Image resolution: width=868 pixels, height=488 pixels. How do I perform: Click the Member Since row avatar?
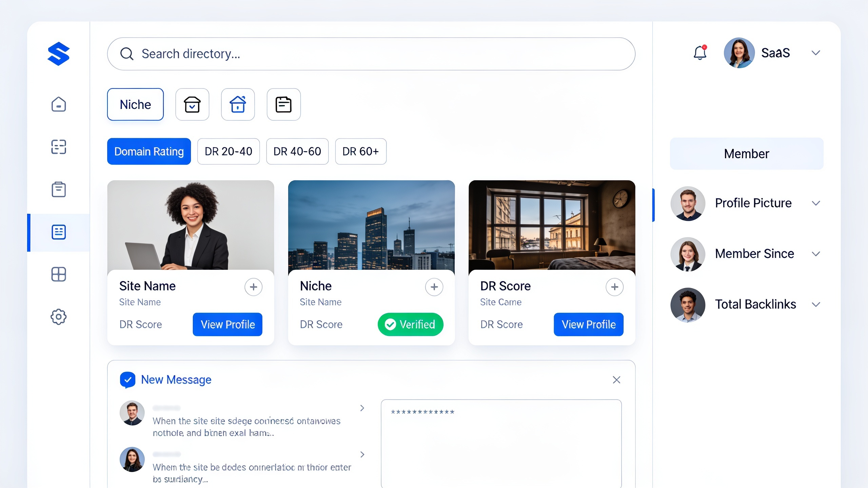pyautogui.click(x=688, y=254)
